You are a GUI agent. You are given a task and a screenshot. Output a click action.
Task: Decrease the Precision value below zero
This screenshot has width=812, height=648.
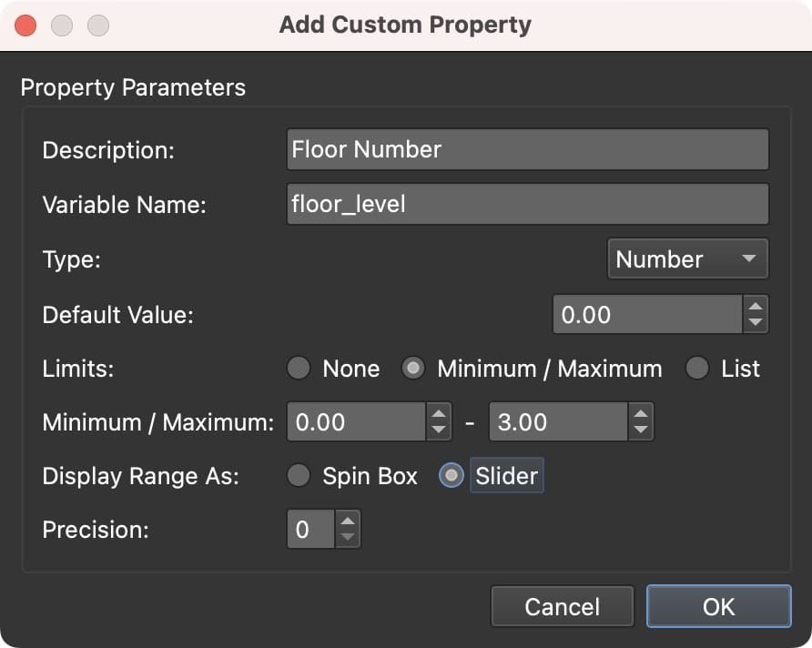coord(347,535)
